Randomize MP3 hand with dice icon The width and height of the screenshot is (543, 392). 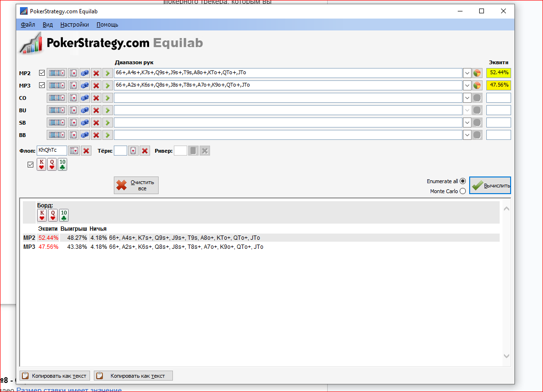85,86
